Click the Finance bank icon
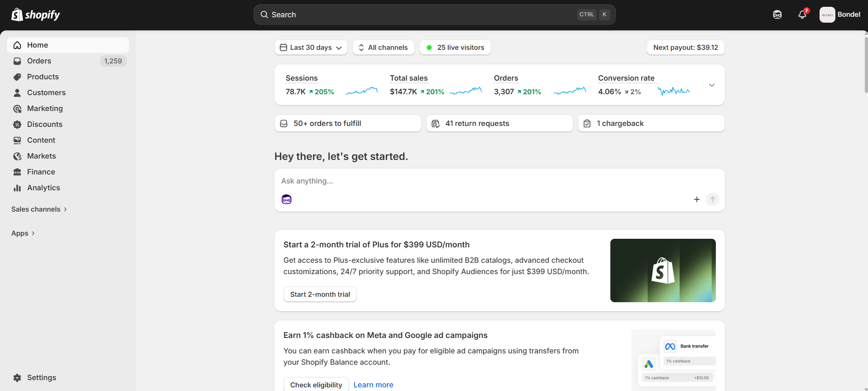Screen dimensions: 868x391 (x=17, y=172)
